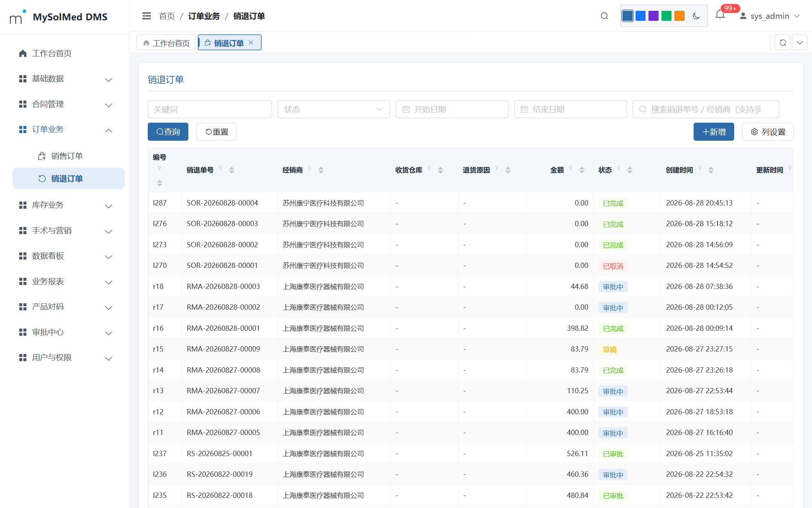Close the 销退订单 tab

coord(251,43)
